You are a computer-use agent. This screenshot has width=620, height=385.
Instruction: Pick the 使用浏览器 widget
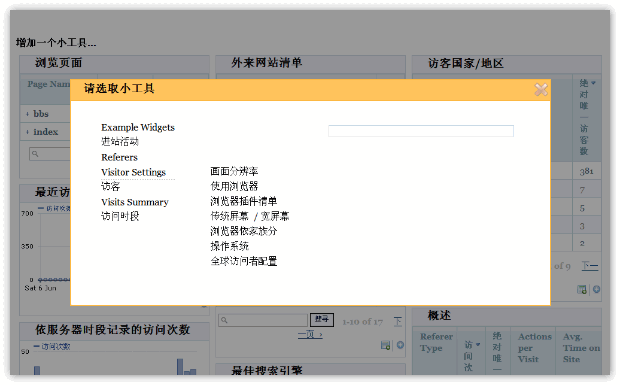point(234,186)
